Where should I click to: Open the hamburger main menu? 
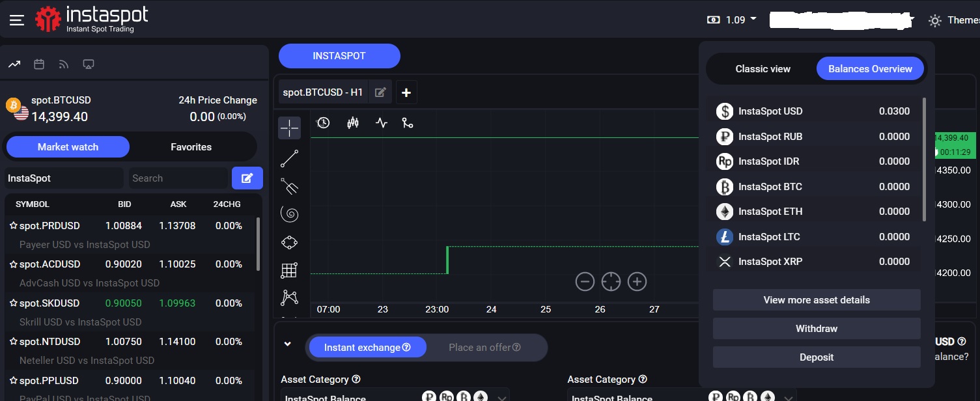(16, 20)
